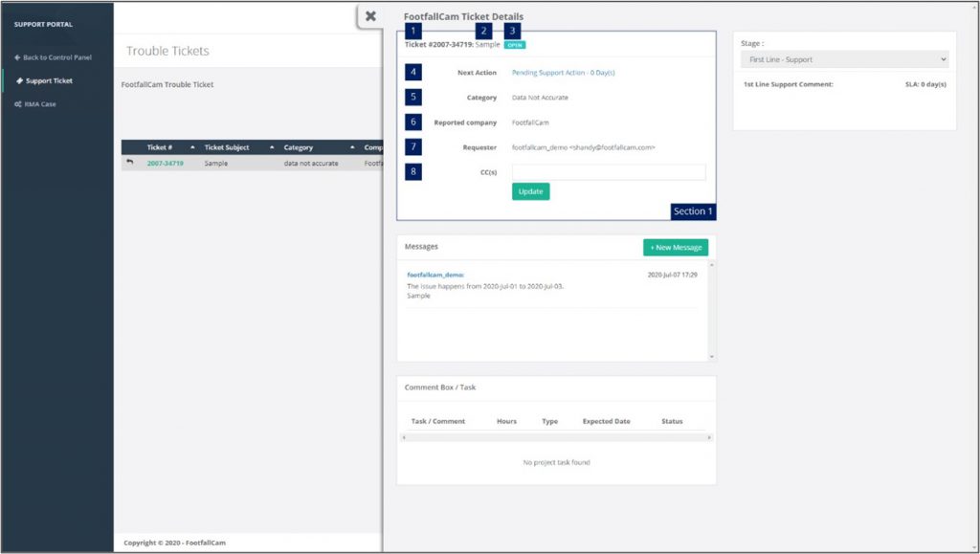Click Expected Date column header
The height and width of the screenshot is (554, 980).
point(606,422)
